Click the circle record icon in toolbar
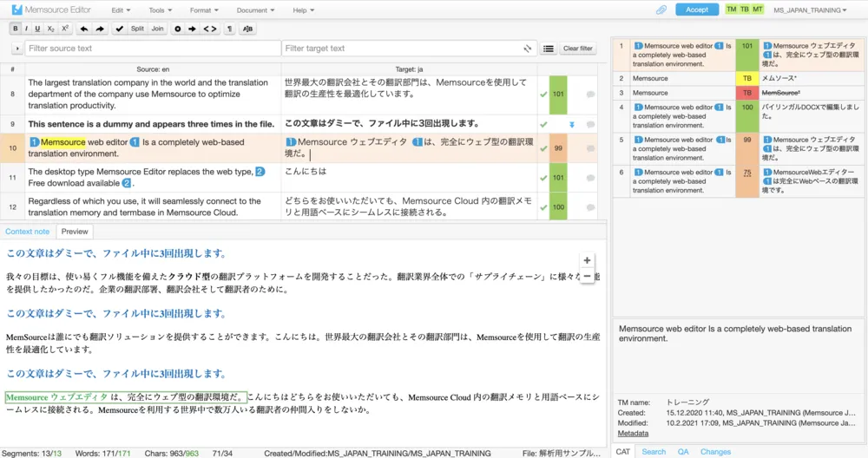 [178, 29]
